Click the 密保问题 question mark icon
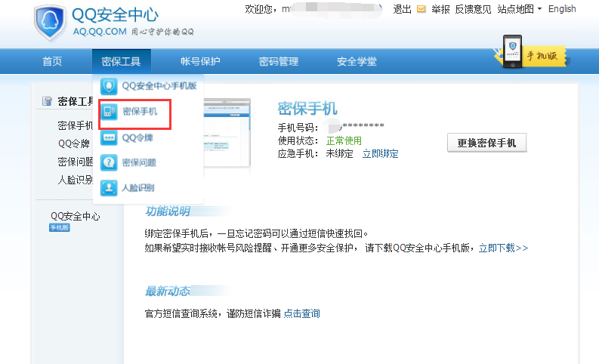599x364 pixels. point(109,162)
